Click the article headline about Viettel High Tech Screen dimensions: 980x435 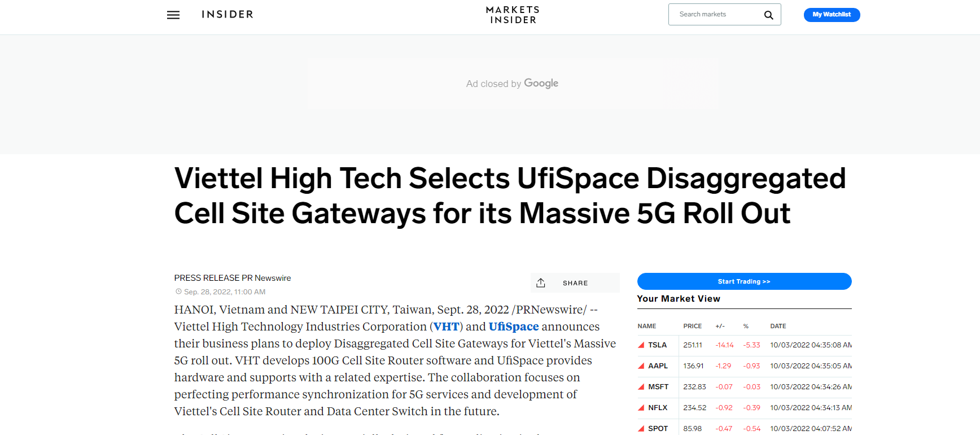(510, 195)
